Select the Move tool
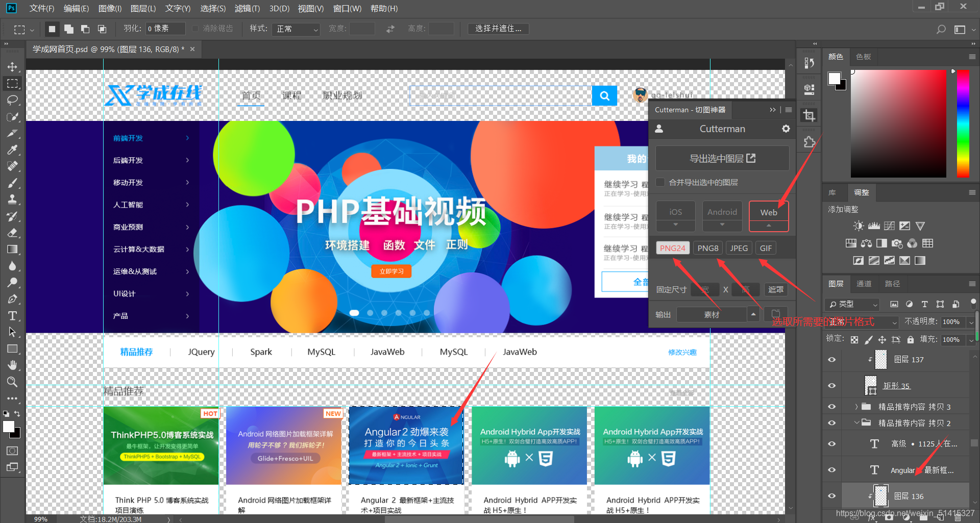The height and width of the screenshot is (523, 980). pos(12,67)
